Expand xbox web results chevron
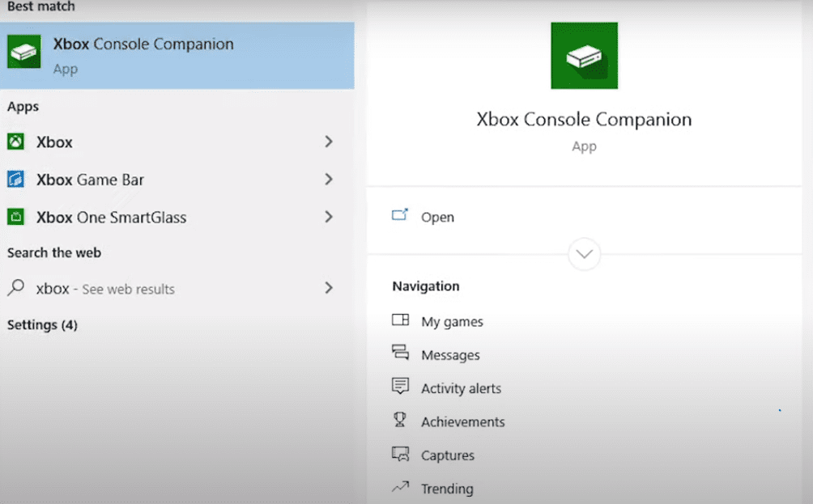 point(329,287)
